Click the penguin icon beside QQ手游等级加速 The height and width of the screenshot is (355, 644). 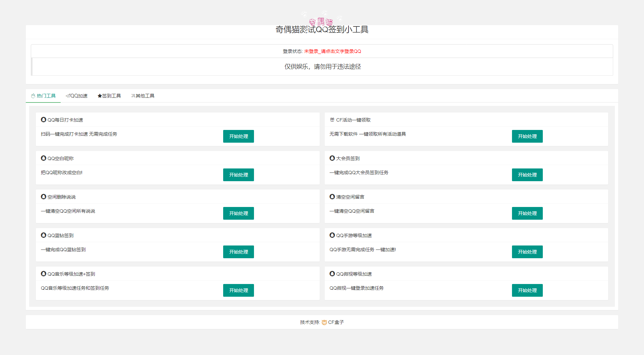point(332,235)
